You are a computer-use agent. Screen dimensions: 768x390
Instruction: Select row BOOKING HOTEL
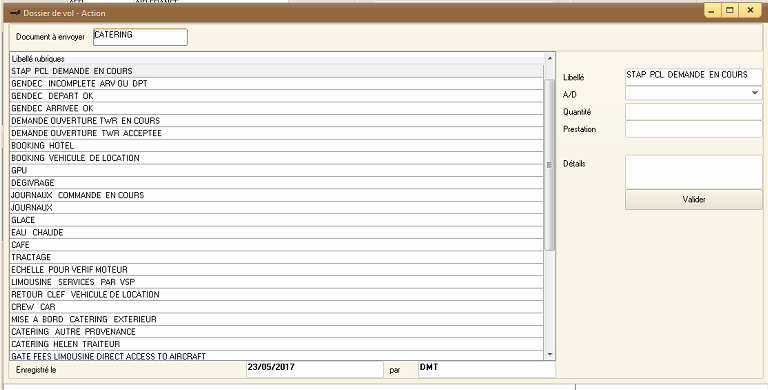[x=277, y=146]
